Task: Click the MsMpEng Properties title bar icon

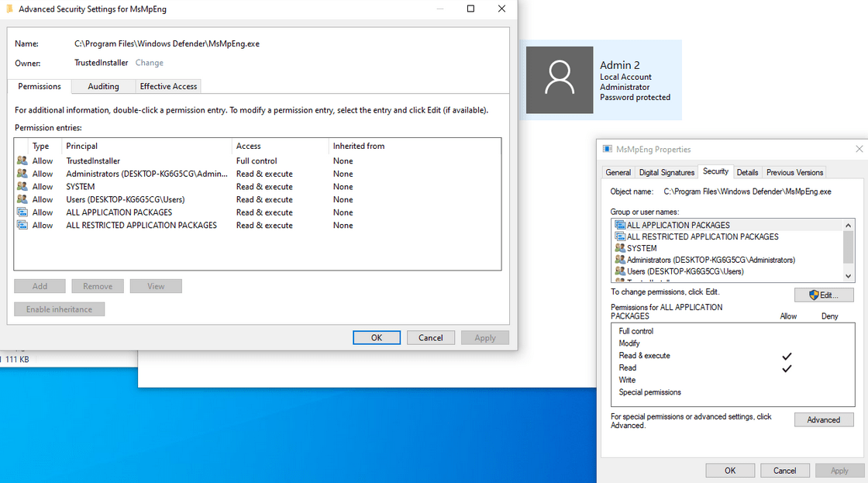Action: 608,149
